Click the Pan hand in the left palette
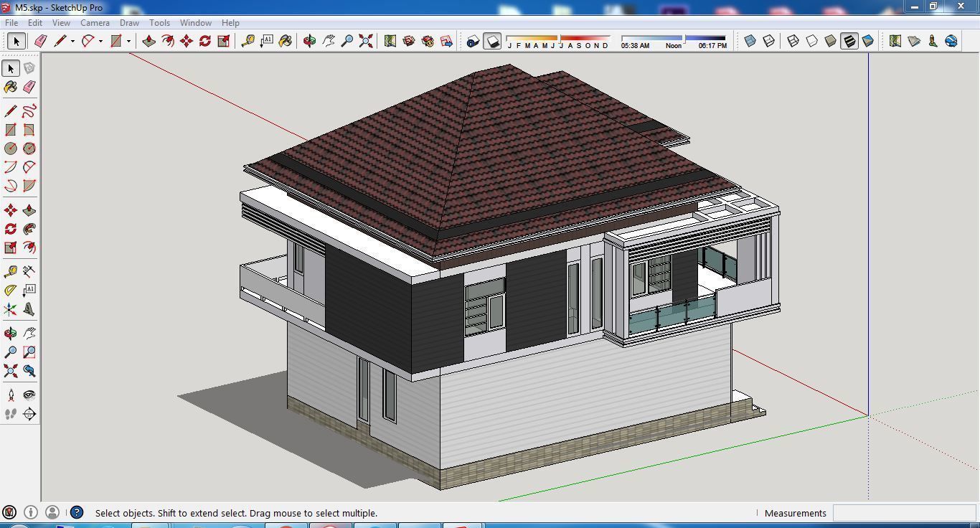The image size is (980, 528). point(29,334)
